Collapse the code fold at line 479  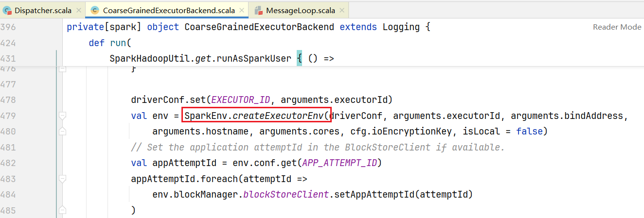coord(62,116)
